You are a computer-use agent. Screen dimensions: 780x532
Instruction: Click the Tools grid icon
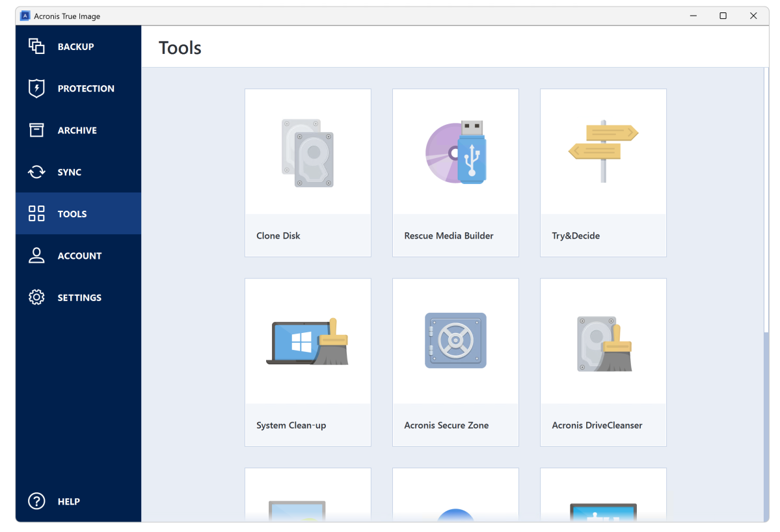tap(36, 213)
